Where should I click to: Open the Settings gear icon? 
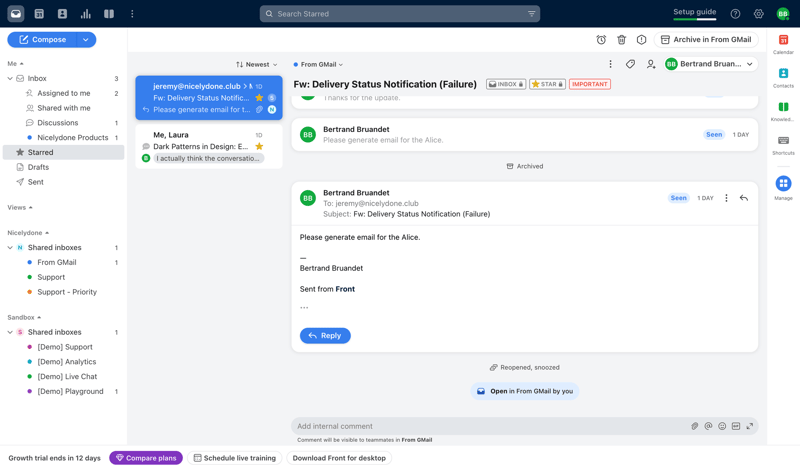(x=759, y=14)
